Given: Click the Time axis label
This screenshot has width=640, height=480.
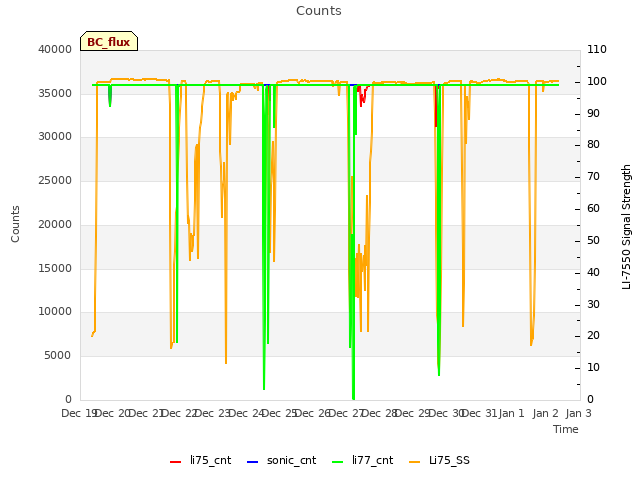Looking at the screenshot, I should (x=566, y=429).
